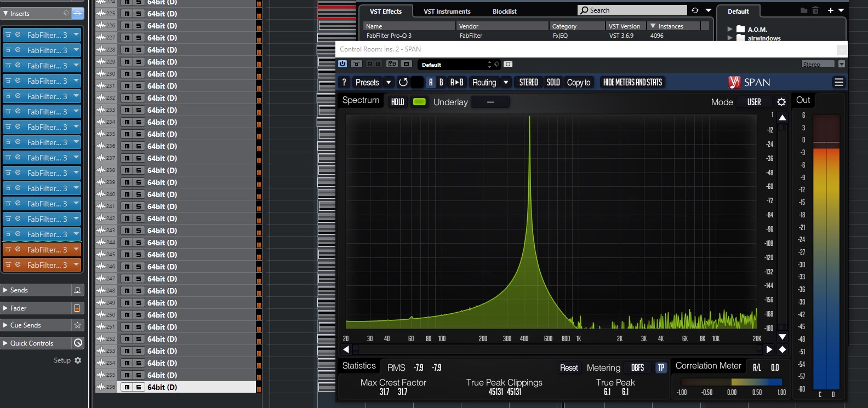Screen dimensions: 868x408
Task: Open the SPAN hamburger menu
Action: [838, 82]
